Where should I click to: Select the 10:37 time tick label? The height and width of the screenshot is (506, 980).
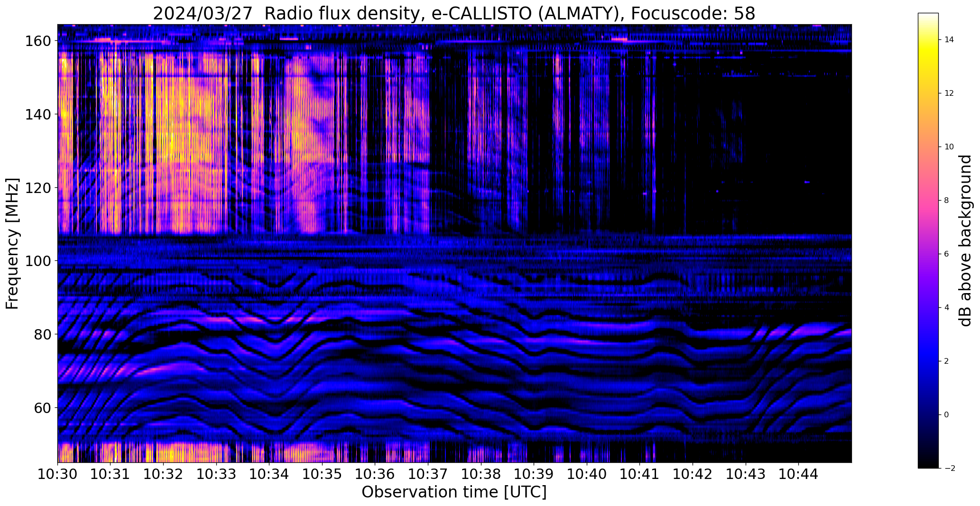click(428, 474)
